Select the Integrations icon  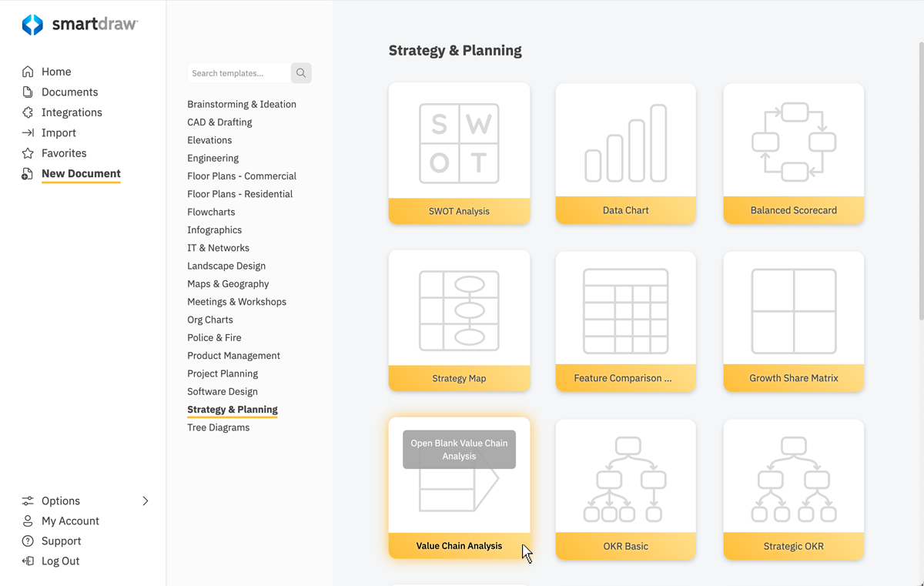click(28, 112)
